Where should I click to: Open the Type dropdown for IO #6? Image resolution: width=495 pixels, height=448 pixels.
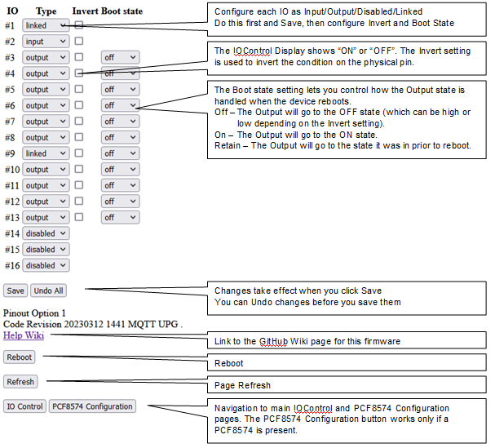click(46, 105)
